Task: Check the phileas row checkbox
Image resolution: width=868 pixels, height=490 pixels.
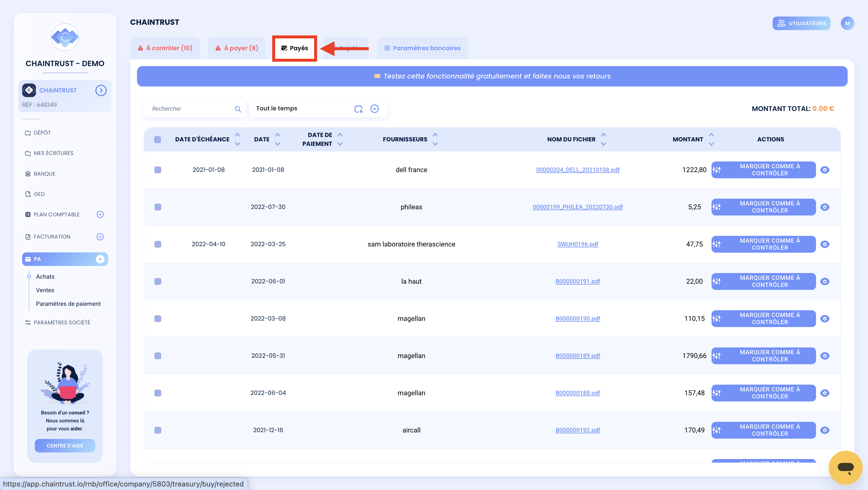Action: [x=158, y=207]
